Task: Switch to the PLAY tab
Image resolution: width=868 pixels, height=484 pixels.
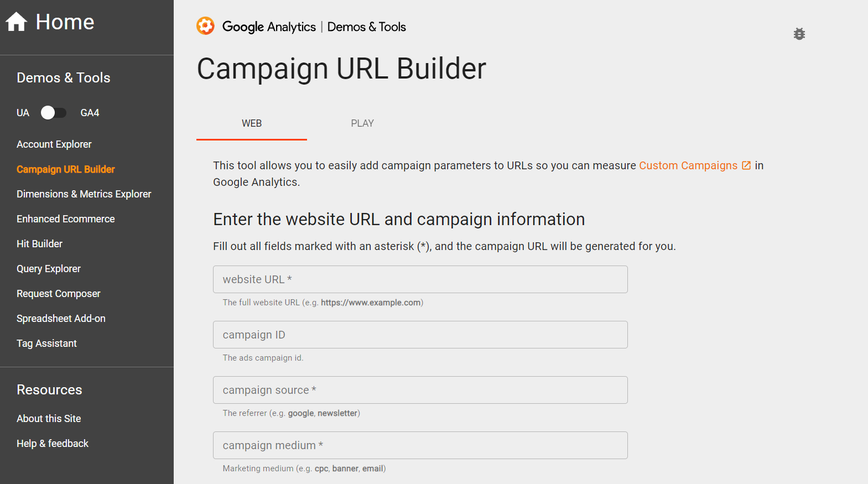Action: click(362, 123)
